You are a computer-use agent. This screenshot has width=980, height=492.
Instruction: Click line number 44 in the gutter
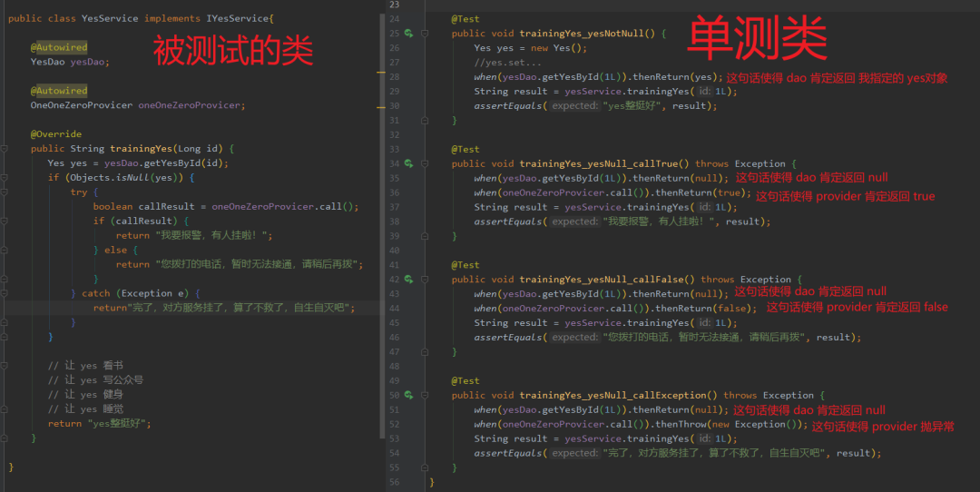393,309
